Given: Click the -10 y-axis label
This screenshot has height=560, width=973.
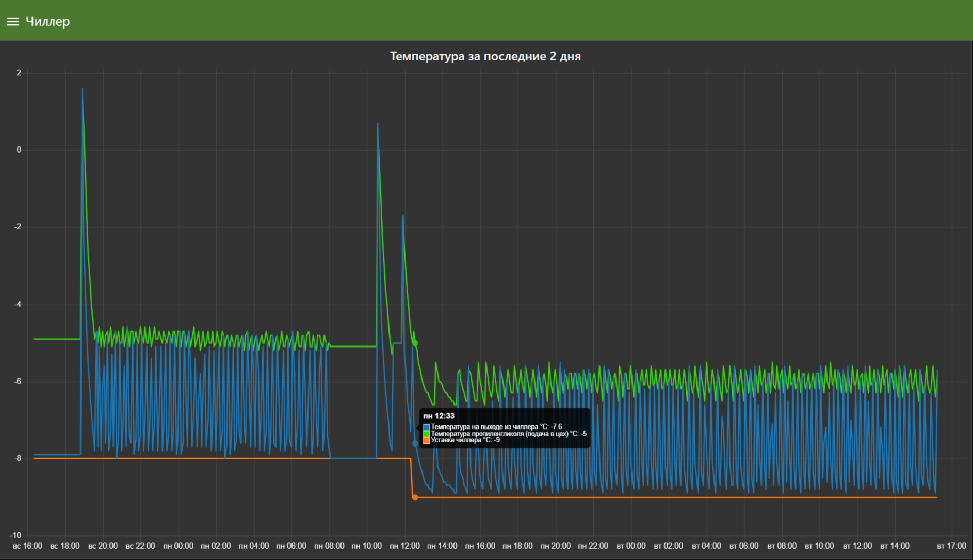Looking at the screenshot, I should [16, 535].
